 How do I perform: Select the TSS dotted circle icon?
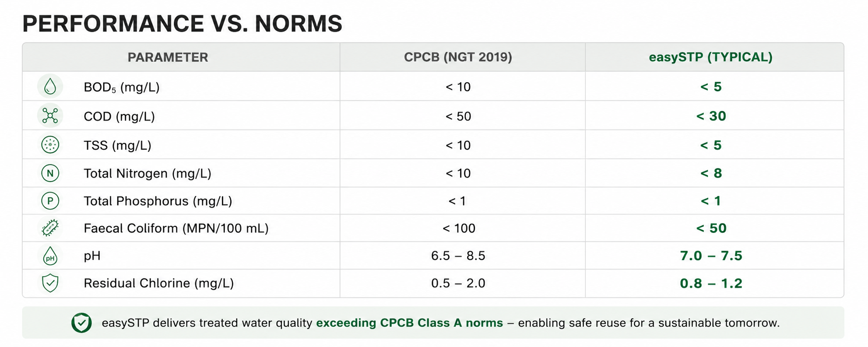(x=50, y=145)
